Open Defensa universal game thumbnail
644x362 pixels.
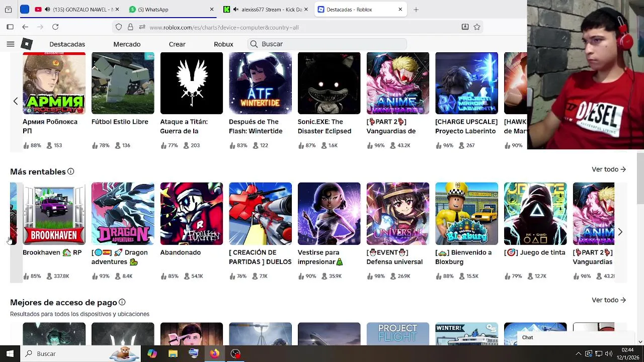tap(397, 214)
